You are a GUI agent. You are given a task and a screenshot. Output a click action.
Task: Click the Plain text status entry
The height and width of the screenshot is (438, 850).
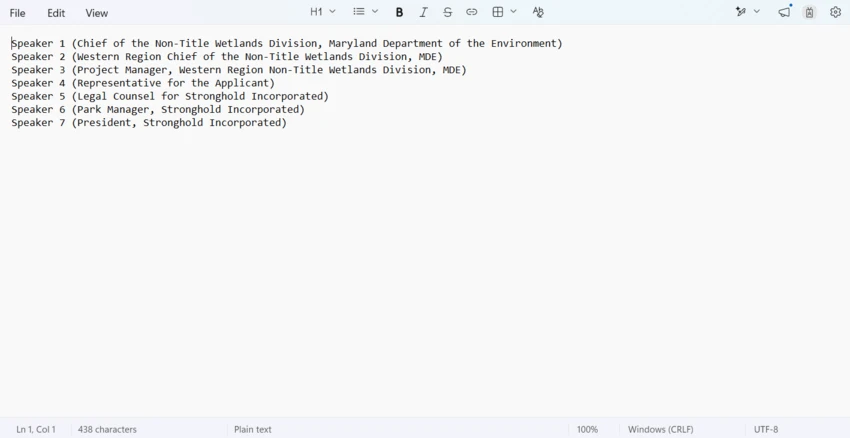253,429
